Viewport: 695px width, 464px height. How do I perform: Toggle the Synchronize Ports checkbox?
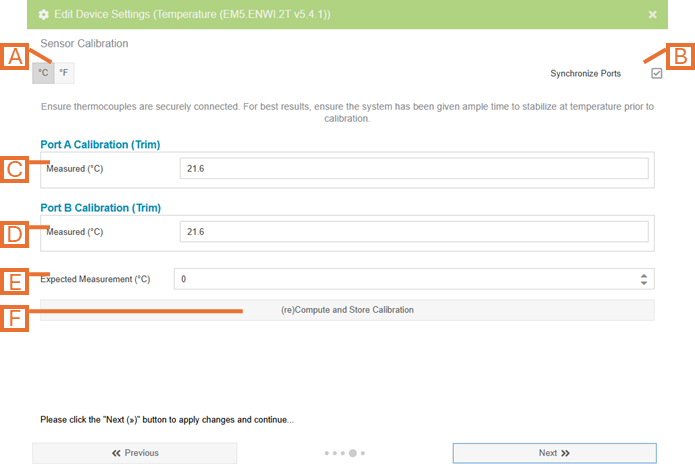[x=656, y=73]
